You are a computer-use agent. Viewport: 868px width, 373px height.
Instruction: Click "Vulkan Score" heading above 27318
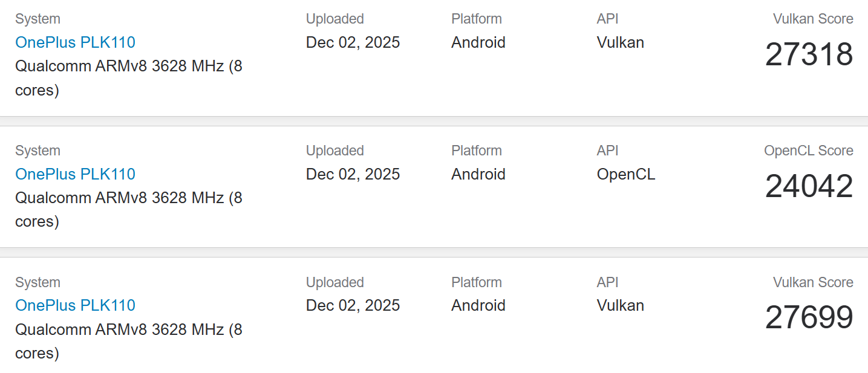812,19
